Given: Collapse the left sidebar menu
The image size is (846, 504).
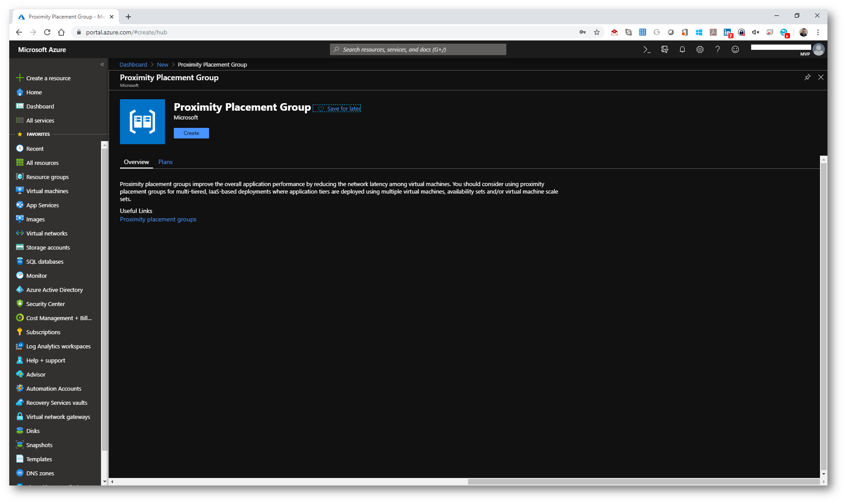Looking at the screenshot, I should [x=102, y=64].
